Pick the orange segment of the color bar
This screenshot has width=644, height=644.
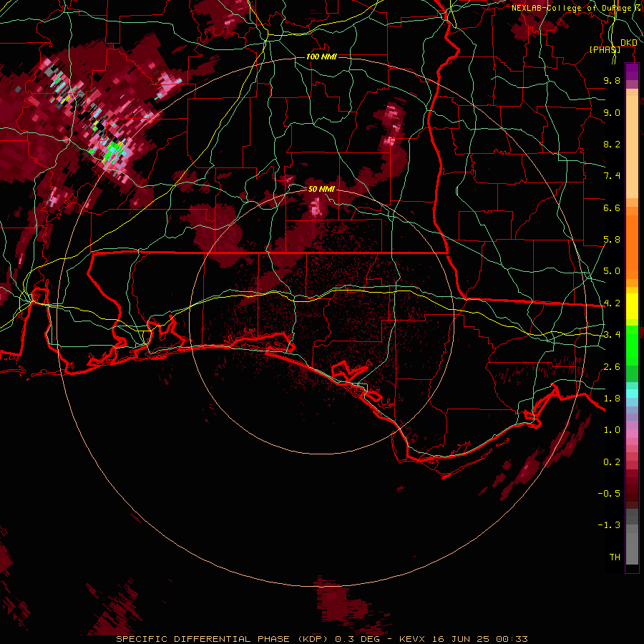(x=632, y=248)
